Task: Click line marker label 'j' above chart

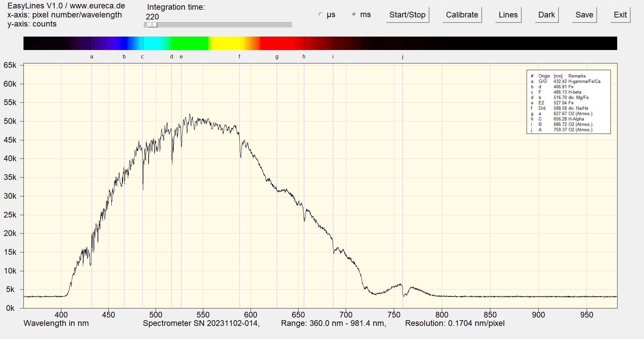Action: click(x=402, y=57)
